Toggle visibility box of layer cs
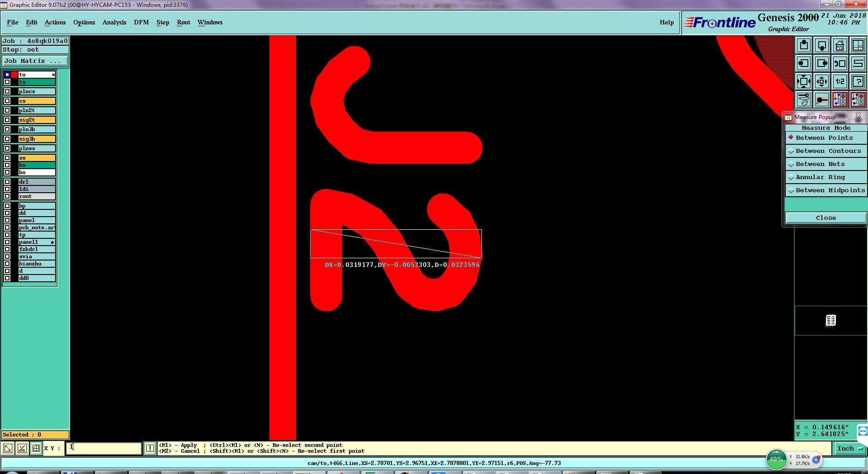This screenshot has width=868, height=474. point(7,101)
